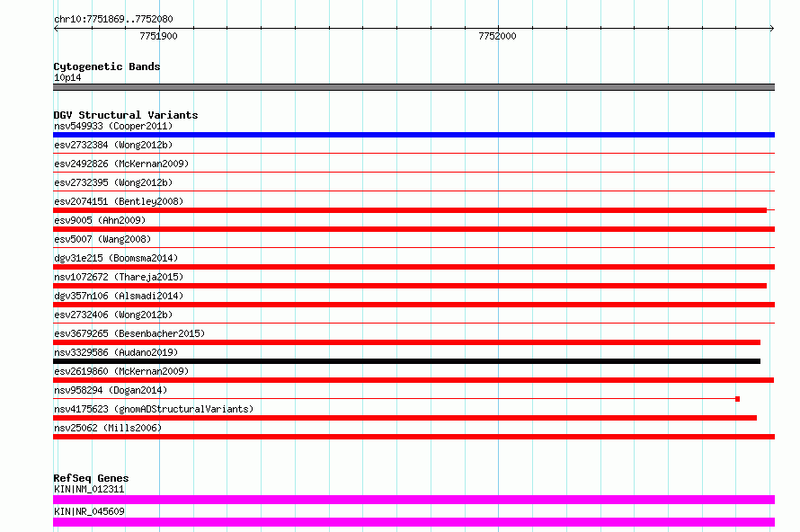Screen dimensions: 800x532
Task: Click the esv2074151 (Bentley2008) label
Action: coord(119,201)
